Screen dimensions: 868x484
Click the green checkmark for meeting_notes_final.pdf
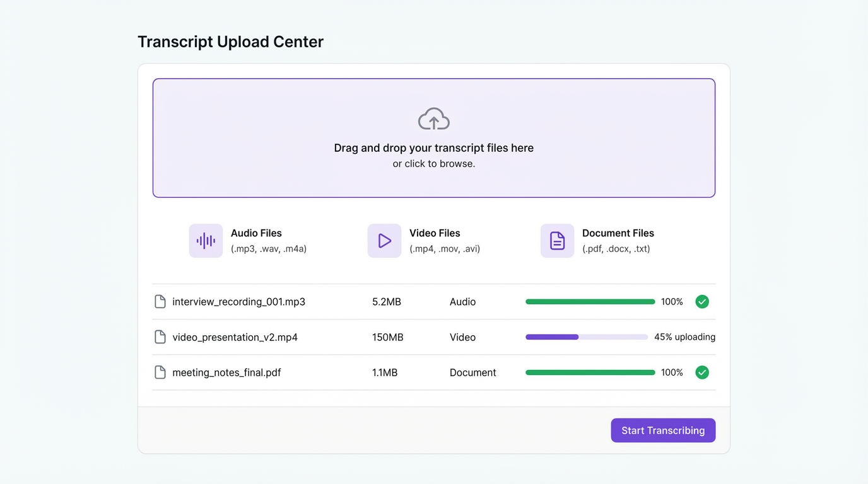pos(702,372)
